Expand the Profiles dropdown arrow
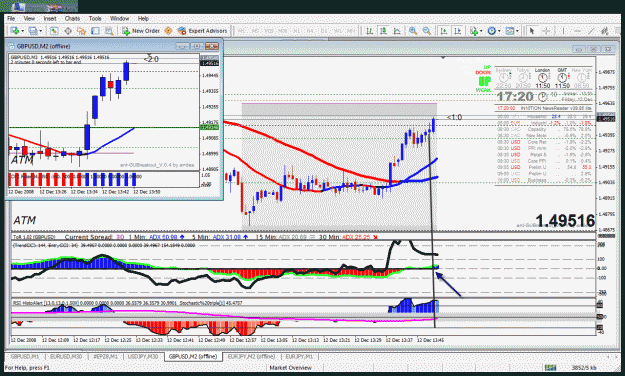Viewport: 625px width, 376px height. pos(41,31)
